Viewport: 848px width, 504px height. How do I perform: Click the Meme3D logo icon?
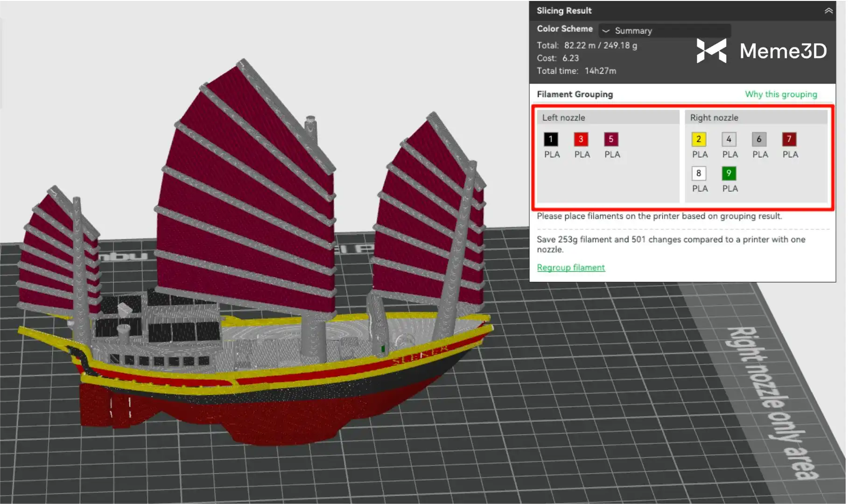point(711,50)
